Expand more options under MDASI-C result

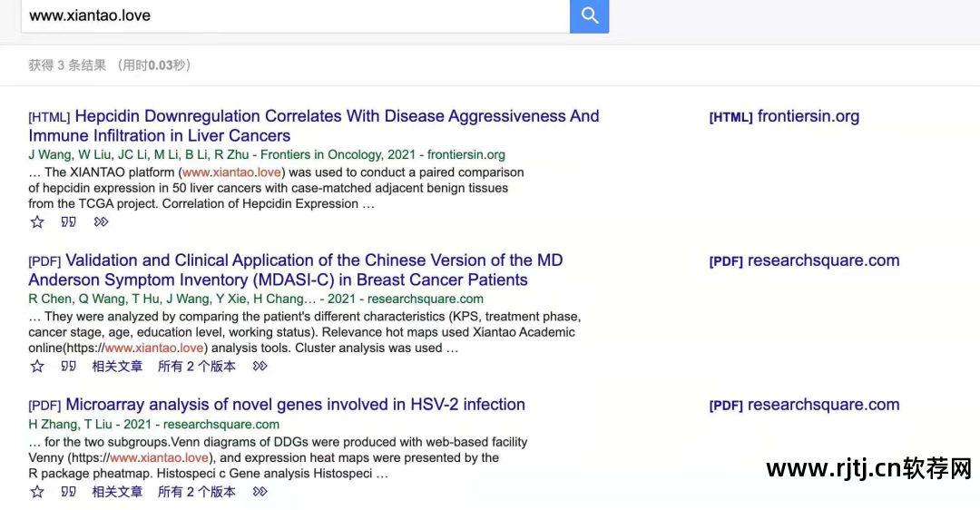coord(260,367)
